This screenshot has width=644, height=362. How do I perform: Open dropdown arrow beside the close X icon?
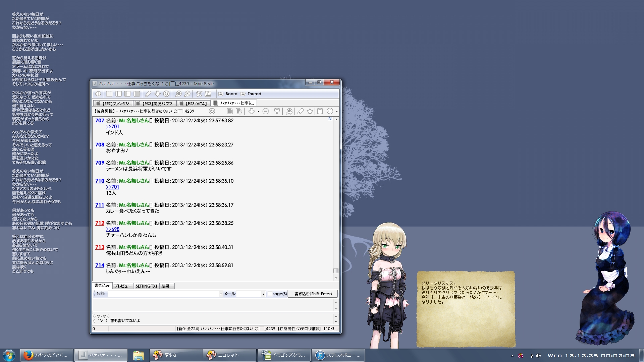[337, 112]
